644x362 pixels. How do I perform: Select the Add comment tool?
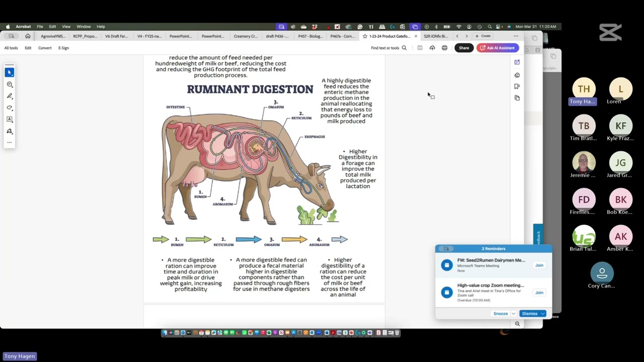pyautogui.click(x=10, y=84)
